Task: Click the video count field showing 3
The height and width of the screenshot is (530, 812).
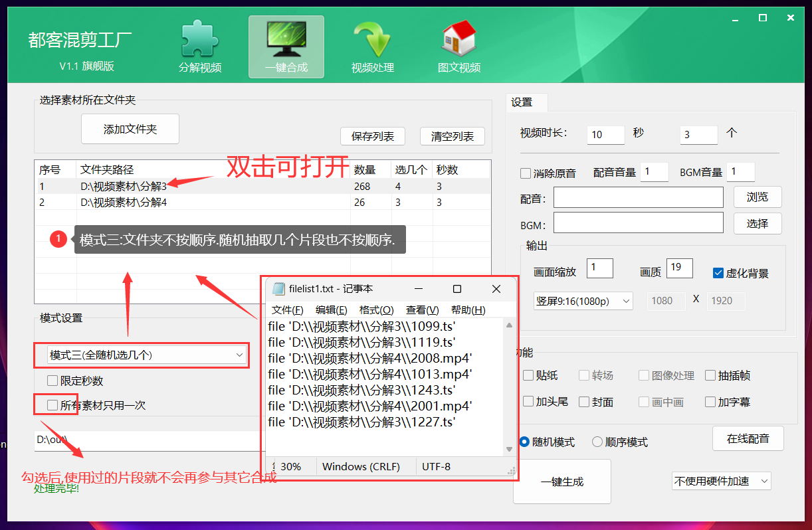Action: [699, 134]
